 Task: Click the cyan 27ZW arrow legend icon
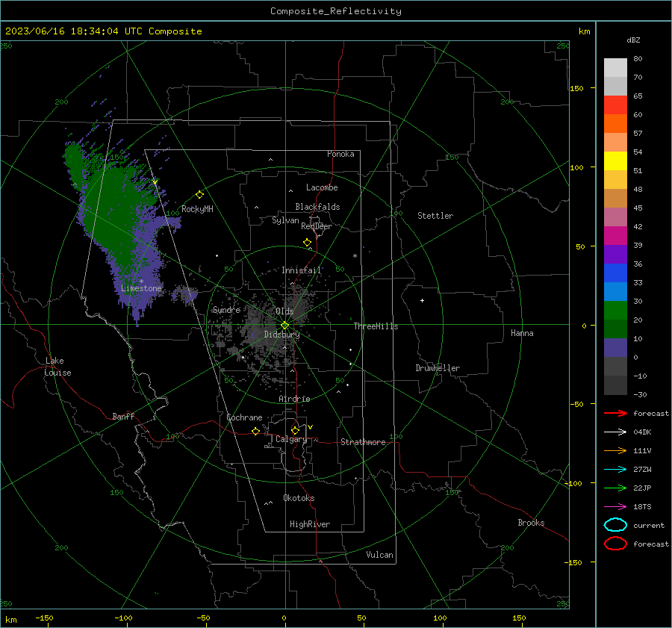pos(615,470)
